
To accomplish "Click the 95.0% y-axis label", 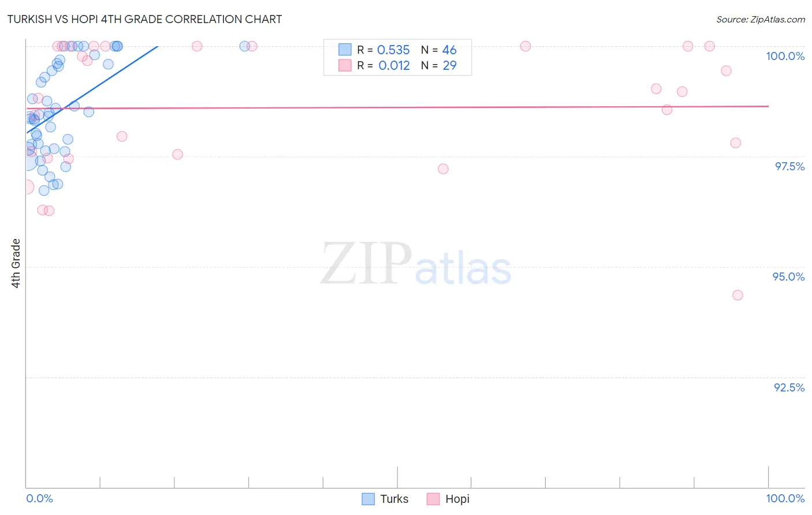I will [788, 277].
